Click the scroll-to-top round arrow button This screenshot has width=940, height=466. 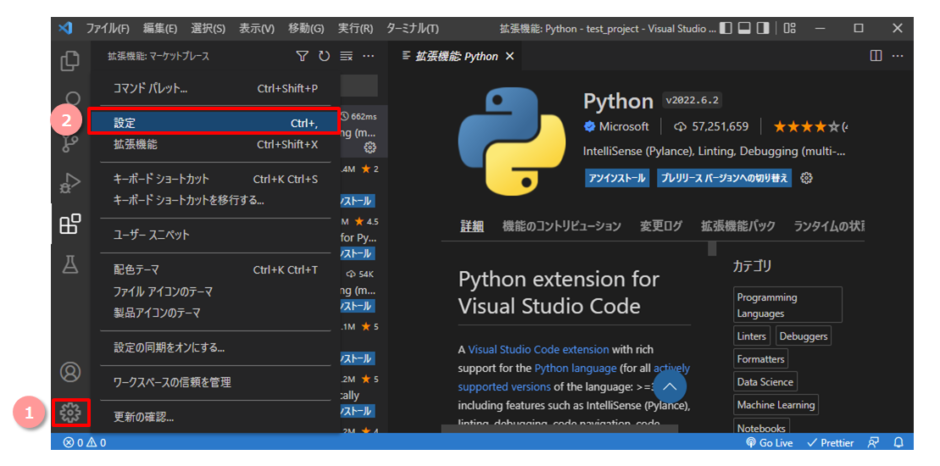pyautogui.click(x=670, y=387)
